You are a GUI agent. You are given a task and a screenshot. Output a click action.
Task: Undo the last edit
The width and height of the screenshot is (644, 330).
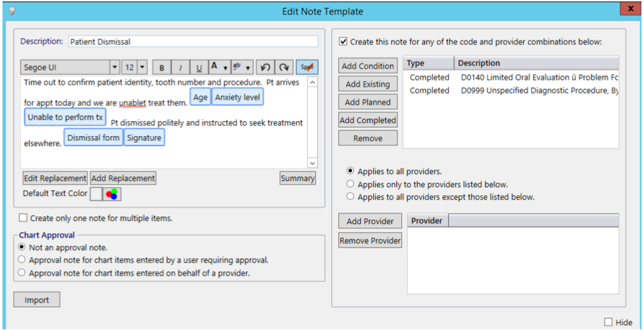pyautogui.click(x=265, y=67)
